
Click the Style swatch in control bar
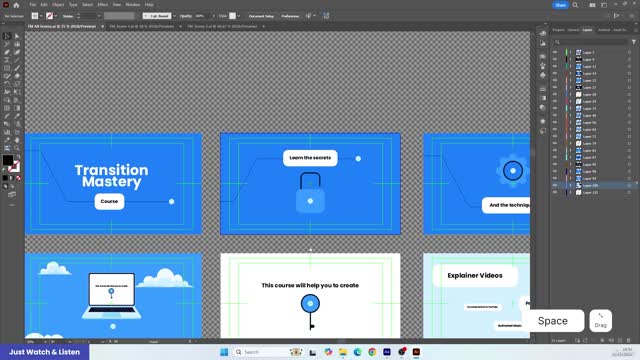(232, 16)
